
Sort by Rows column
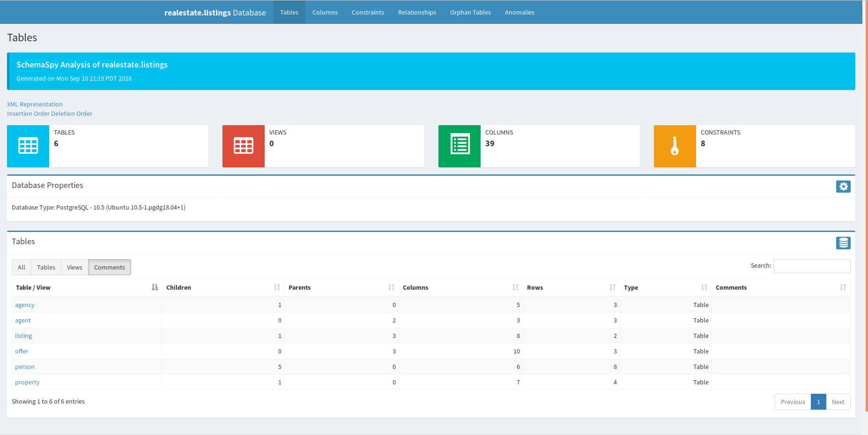click(x=571, y=287)
